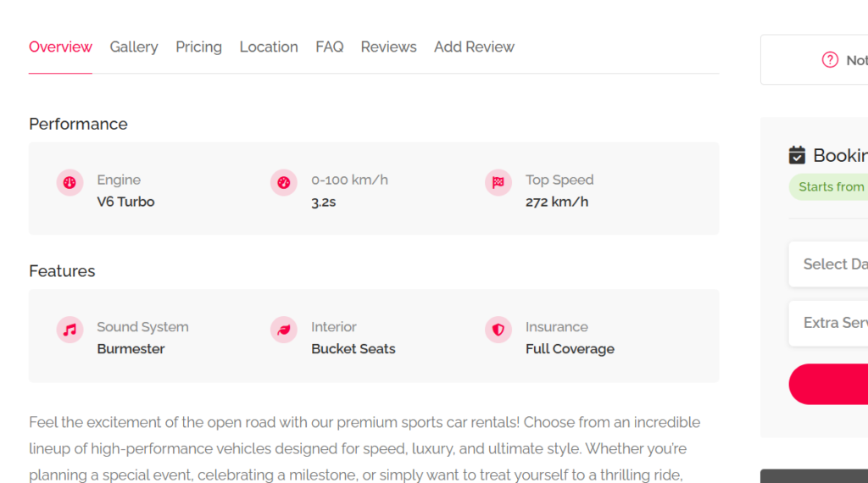
Task: Click the Booking calendar check icon
Action: [797, 155]
